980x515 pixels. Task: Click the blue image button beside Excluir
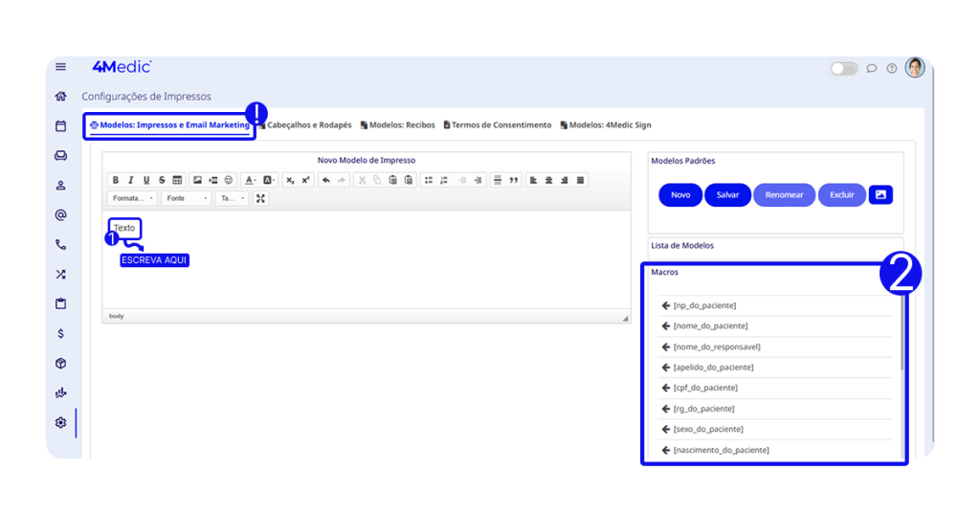(880, 194)
